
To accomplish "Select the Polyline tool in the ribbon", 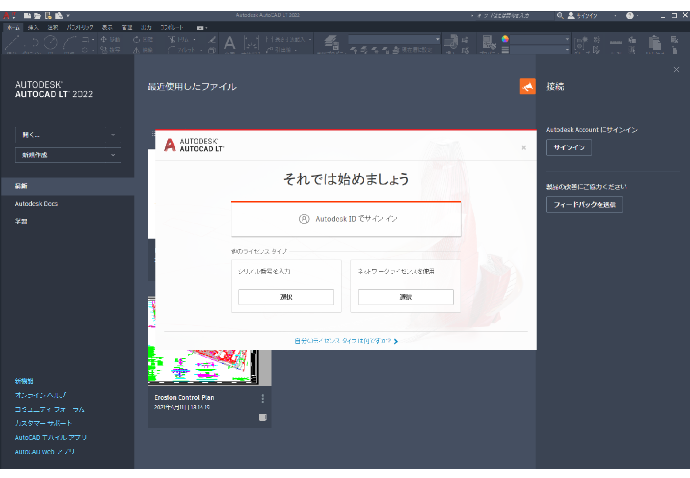I will tap(31, 43).
